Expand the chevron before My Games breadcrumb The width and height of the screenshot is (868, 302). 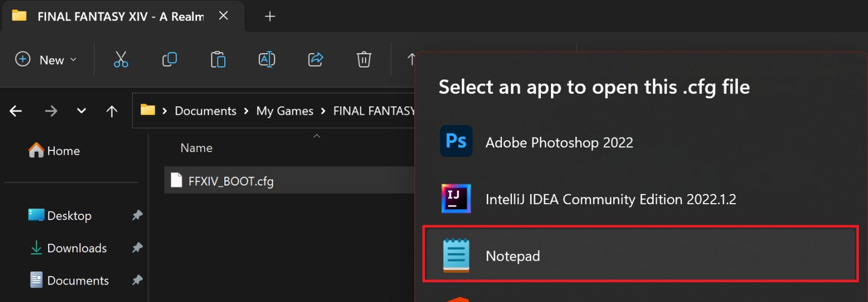click(246, 111)
